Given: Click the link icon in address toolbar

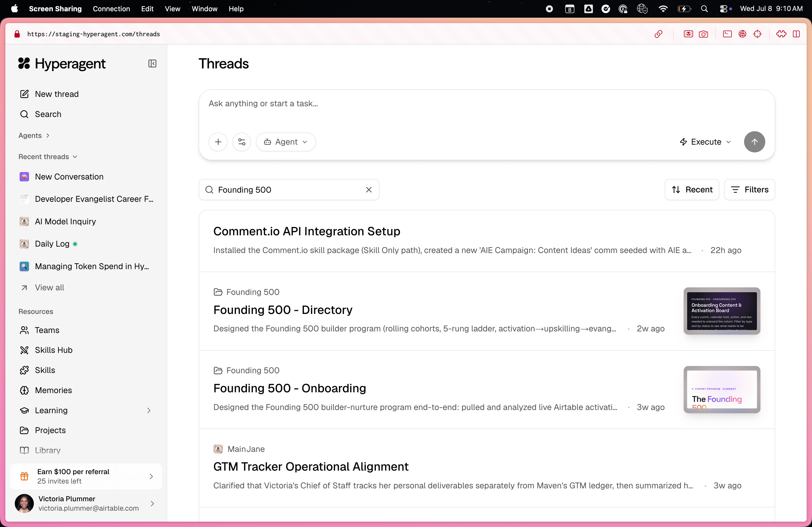Looking at the screenshot, I should (658, 34).
